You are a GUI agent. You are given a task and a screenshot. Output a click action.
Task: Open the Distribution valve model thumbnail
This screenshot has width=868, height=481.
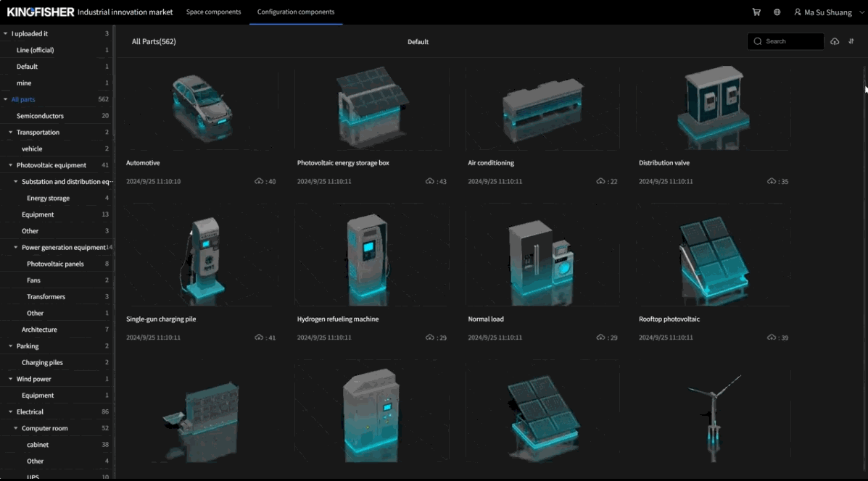tap(714, 107)
